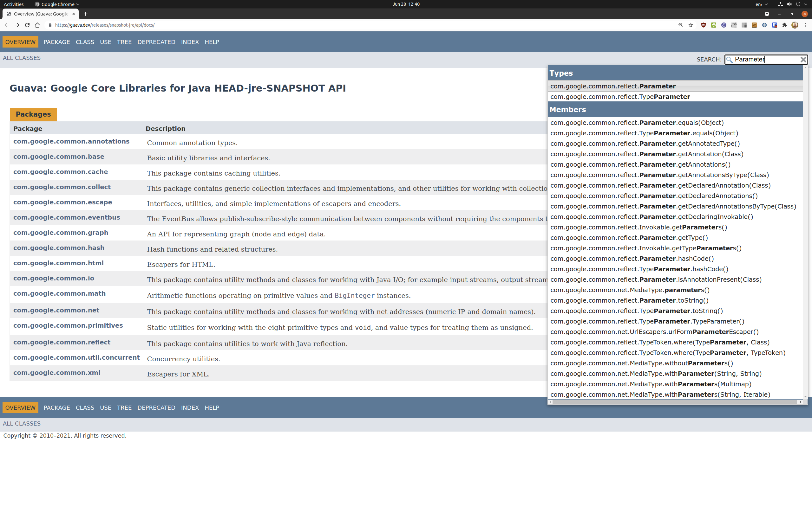Open the Activities menu
This screenshot has height=507, width=812.
13,4
